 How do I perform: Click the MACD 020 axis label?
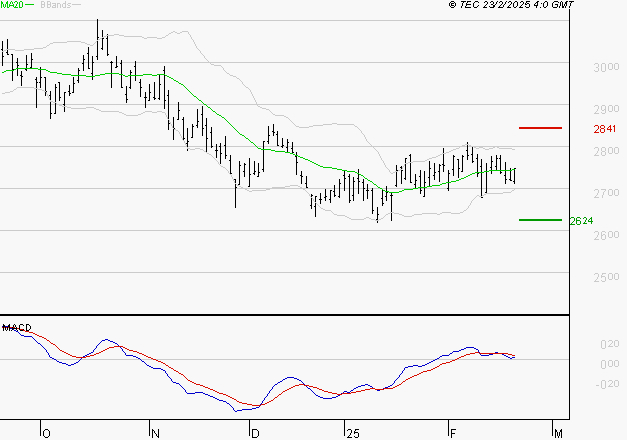610,344
